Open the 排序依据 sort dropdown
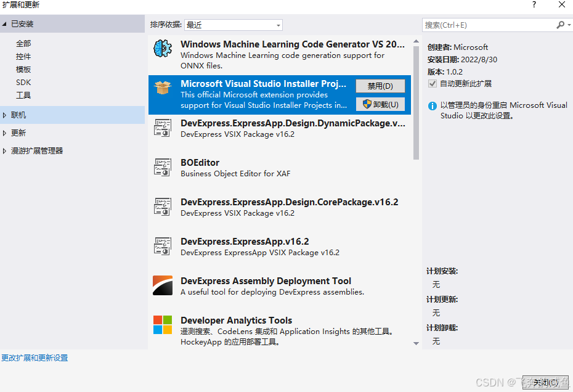This screenshot has width=573, height=392. point(234,25)
